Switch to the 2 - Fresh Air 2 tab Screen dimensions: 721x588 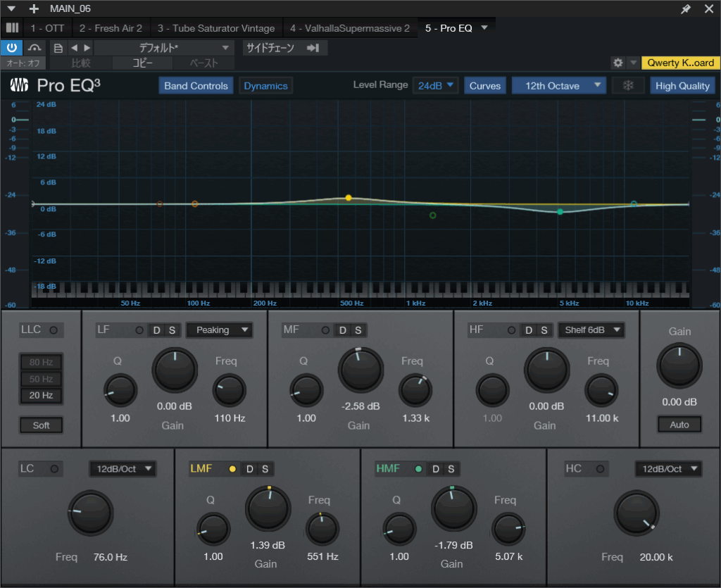coord(111,28)
